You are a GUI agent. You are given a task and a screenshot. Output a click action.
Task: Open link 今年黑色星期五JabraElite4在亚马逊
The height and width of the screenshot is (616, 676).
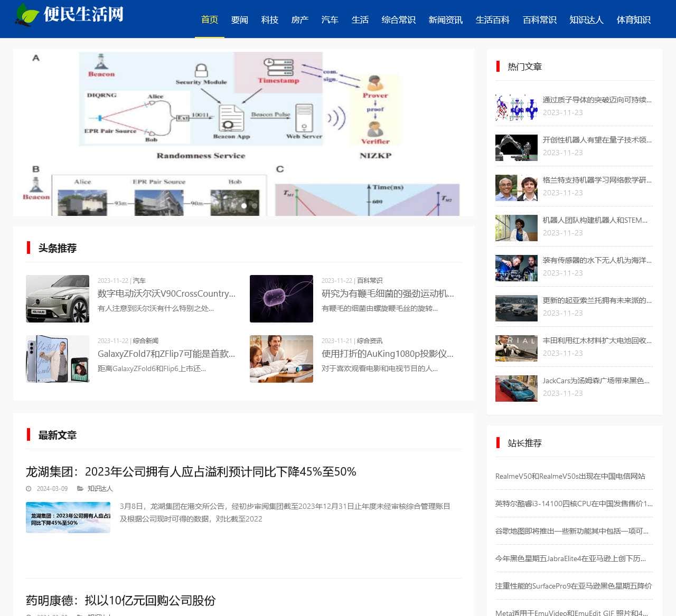tap(571, 558)
